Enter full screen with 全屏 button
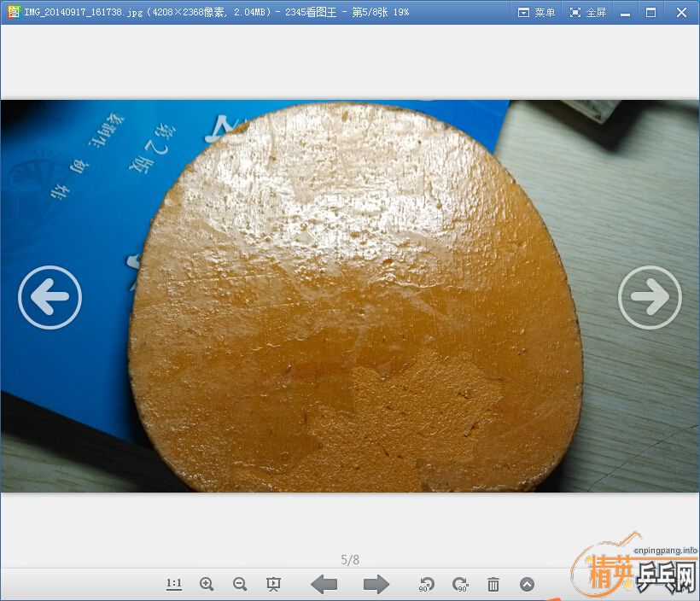This screenshot has width=700, height=601. tap(587, 12)
